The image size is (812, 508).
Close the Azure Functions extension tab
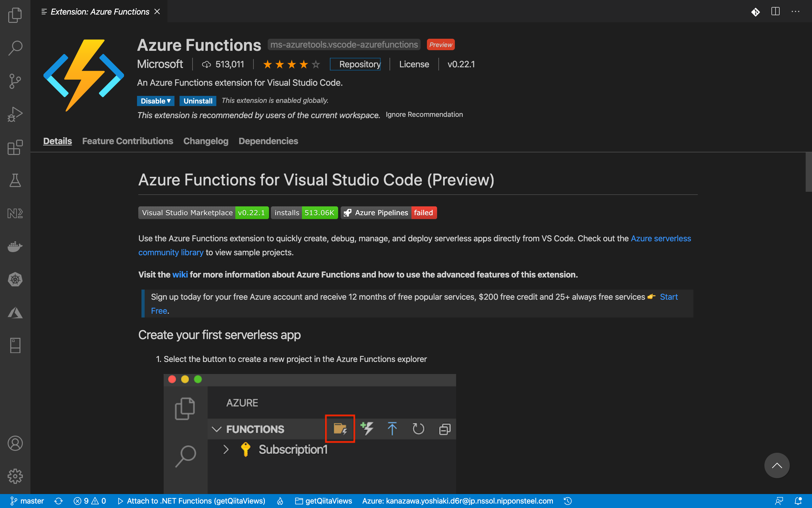point(157,11)
